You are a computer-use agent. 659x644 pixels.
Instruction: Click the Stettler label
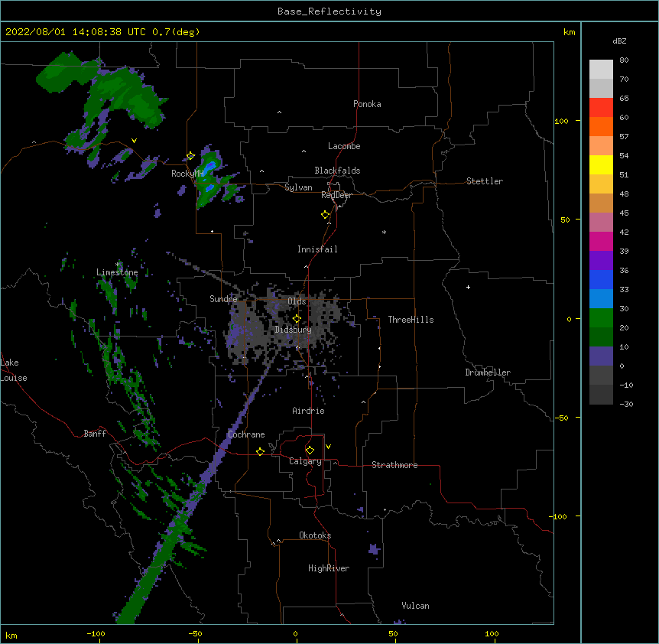point(485,181)
